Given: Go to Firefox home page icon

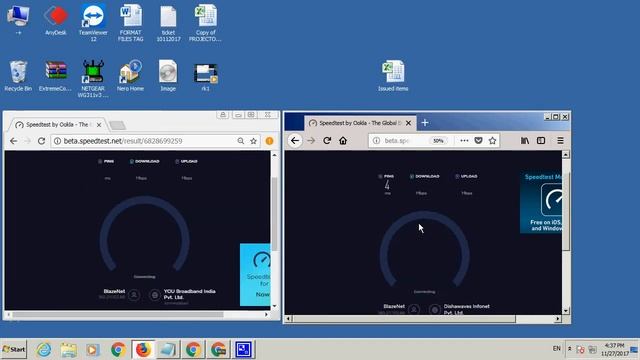Looking at the screenshot, I should tap(343, 140).
